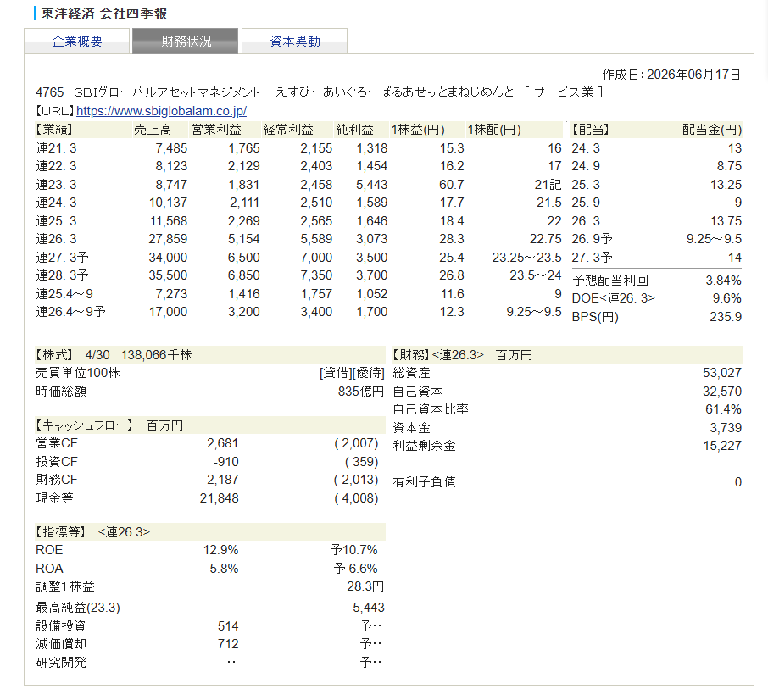768x700 pixels.
Task: Click 投資CF value -910
Action: pos(225,462)
